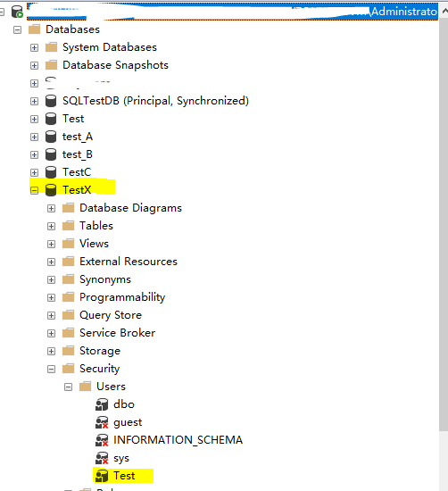Click the highlighted TestX database icon
Screen dimensions: 448x491
tap(51, 190)
